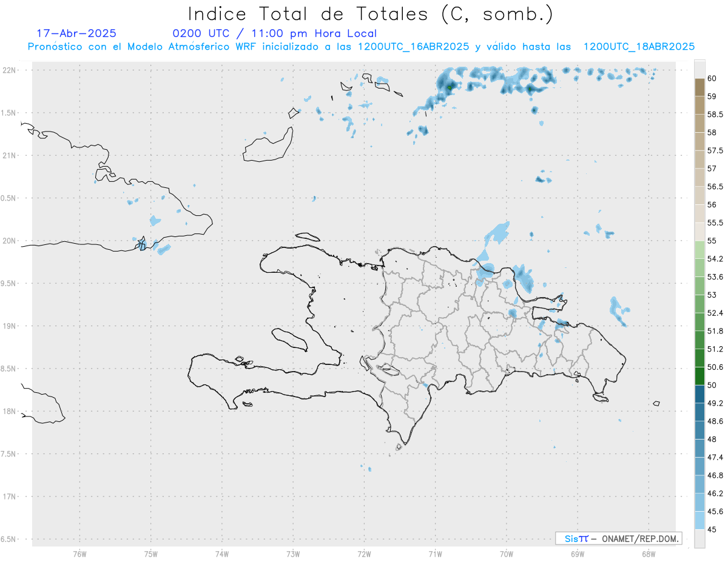Click the '71W' longitude label
The height and width of the screenshot is (562, 728).
(435, 554)
